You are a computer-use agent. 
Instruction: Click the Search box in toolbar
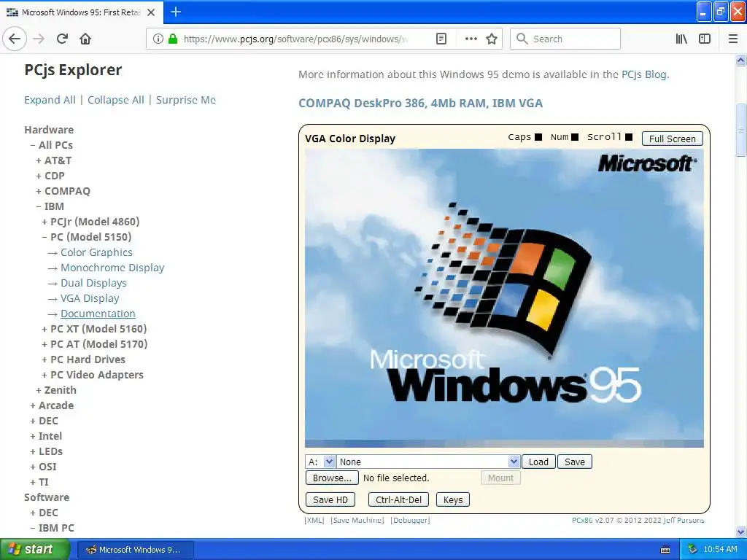[x=565, y=39]
